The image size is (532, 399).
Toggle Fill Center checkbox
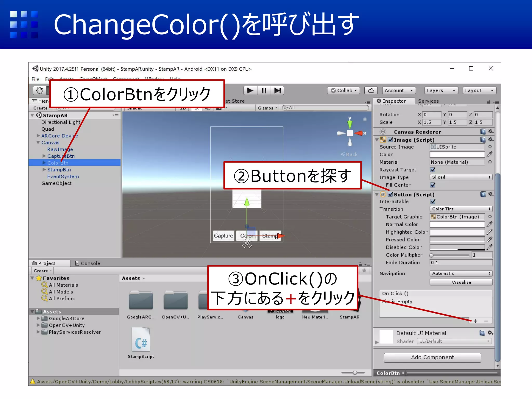click(433, 185)
